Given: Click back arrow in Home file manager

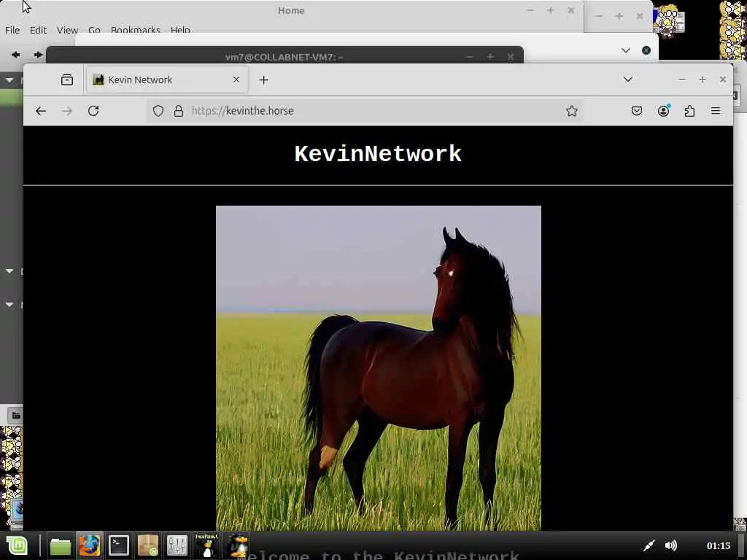Looking at the screenshot, I should (16, 55).
